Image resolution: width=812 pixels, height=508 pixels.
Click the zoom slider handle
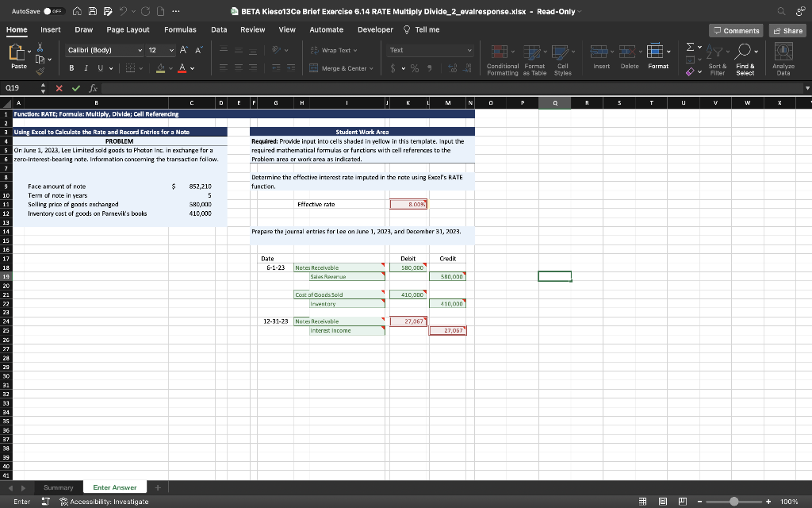[x=733, y=502]
